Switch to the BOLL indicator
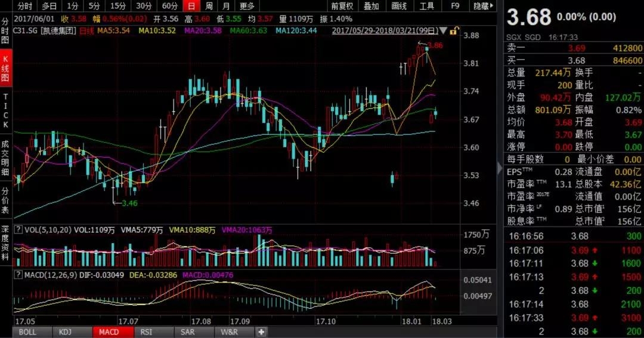Viewport: 644px width, 338px height. [x=27, y=332]
